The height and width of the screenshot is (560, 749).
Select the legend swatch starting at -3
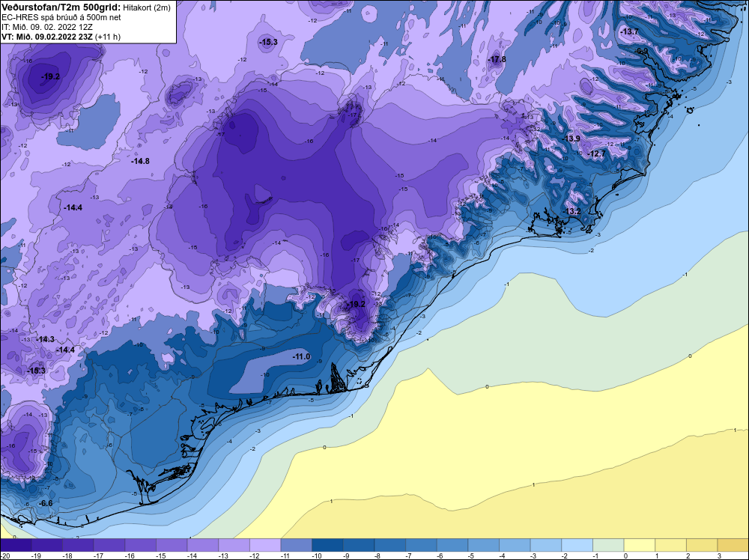pyautogui.click(x=546, y=545)
